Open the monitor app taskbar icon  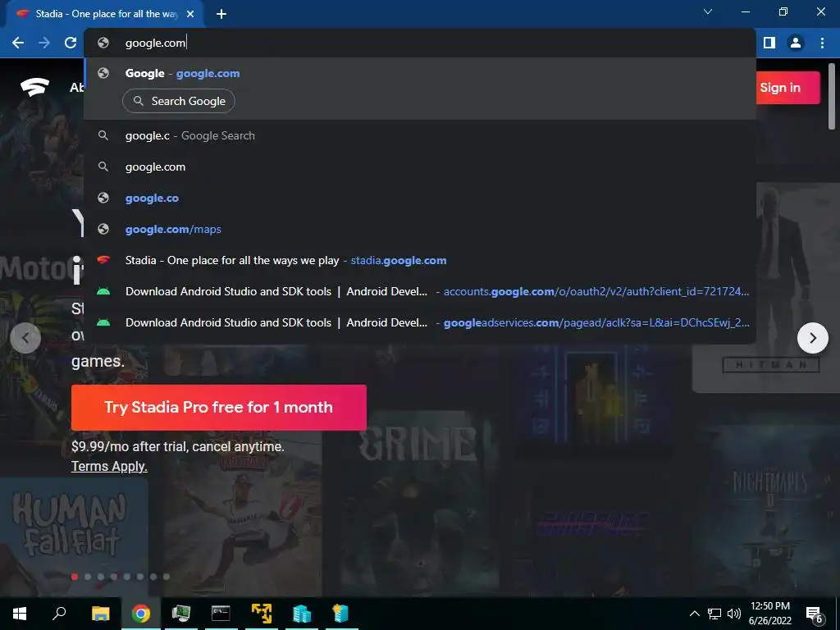coord(181,614)
